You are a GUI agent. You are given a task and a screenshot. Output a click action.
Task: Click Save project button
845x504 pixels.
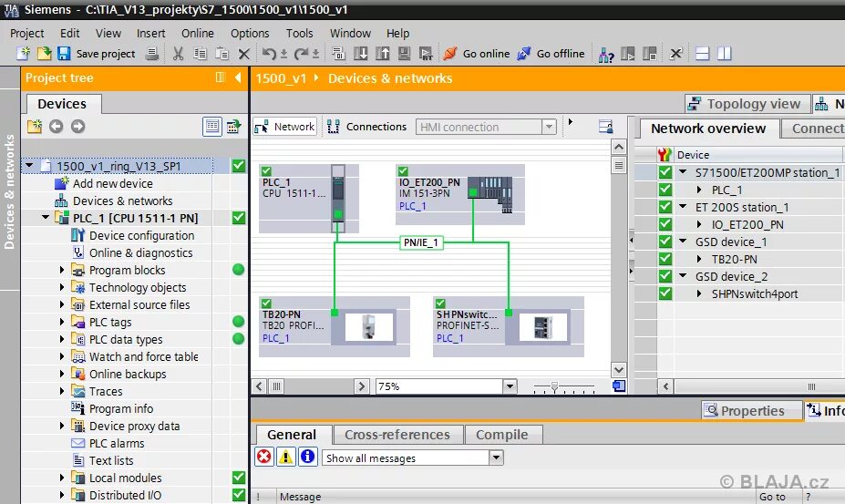[97, 54]
